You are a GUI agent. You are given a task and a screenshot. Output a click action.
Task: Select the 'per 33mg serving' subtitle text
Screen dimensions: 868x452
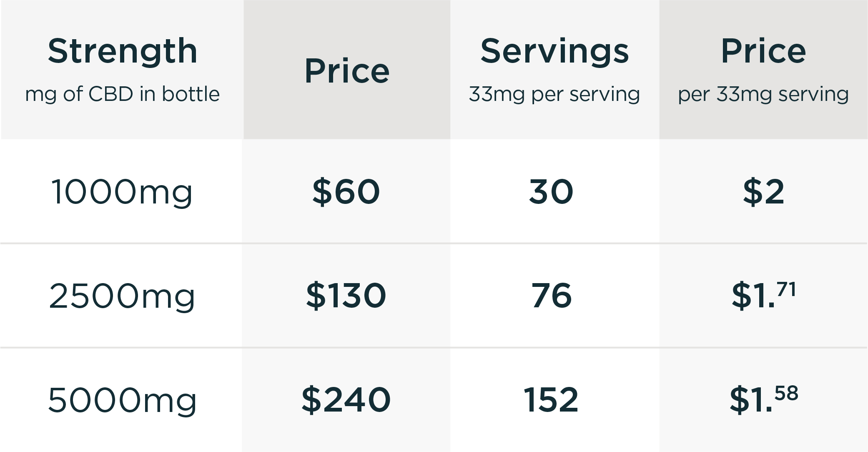point(763,94)
